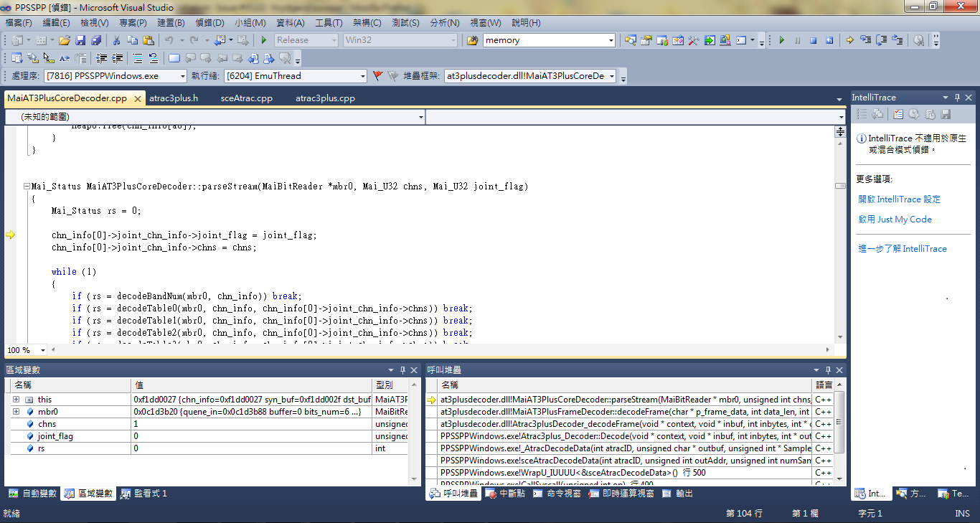
Task: Click the Break All pause button
Action: point(797,40)
